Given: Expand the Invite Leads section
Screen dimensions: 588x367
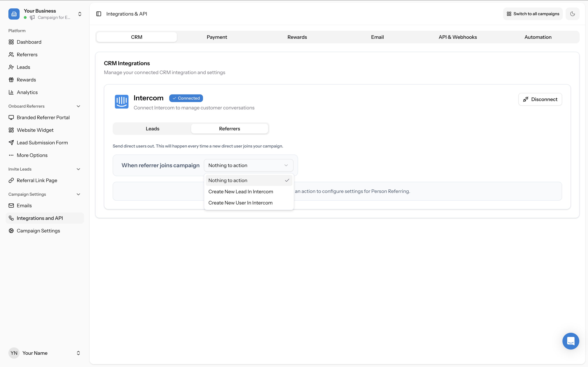Looking at the screenshot, I should coord(78,169).
